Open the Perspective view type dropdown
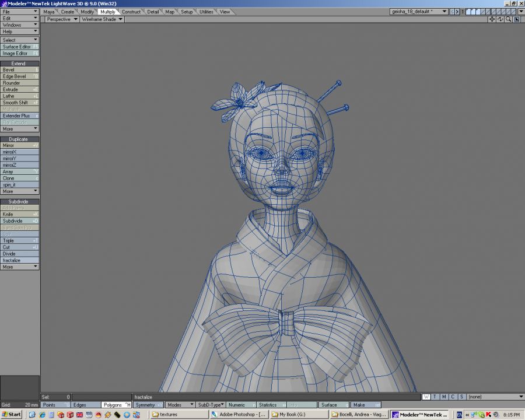 (x=62, y=19)
